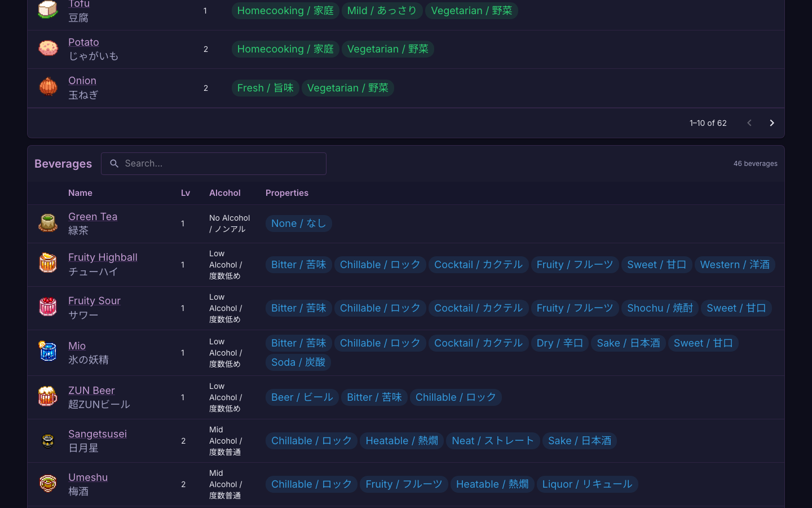Click Umeshu's Fruity / フルーツ tag
Viewport: 812px width, 508px height.
[x=404, y=484]
